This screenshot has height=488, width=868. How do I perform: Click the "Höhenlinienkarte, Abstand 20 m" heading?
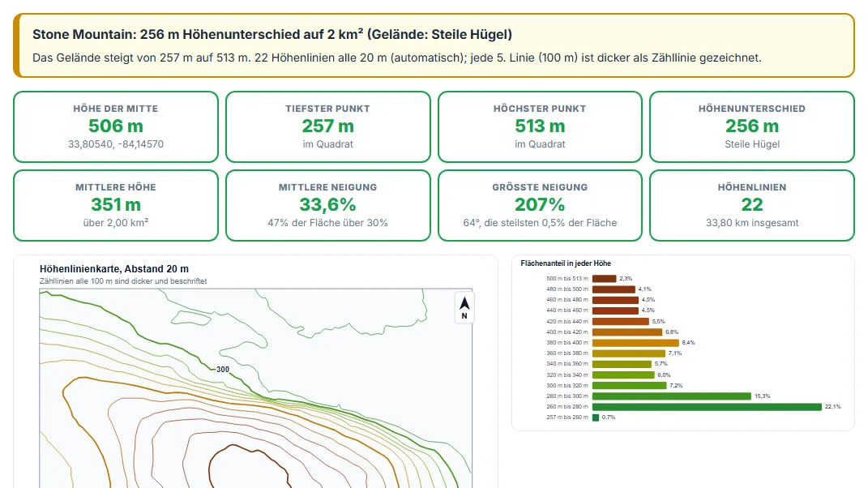pyautogui.click(x=114, y=268)
